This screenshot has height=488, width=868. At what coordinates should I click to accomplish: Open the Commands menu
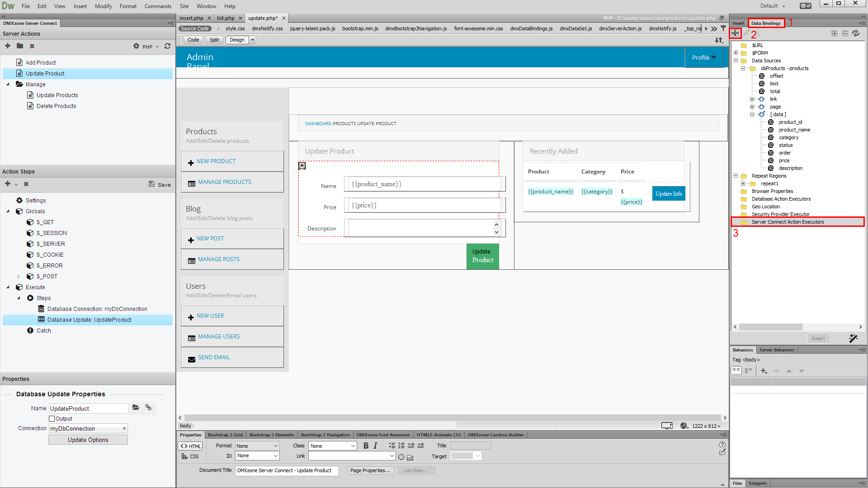tap(158, 6)
